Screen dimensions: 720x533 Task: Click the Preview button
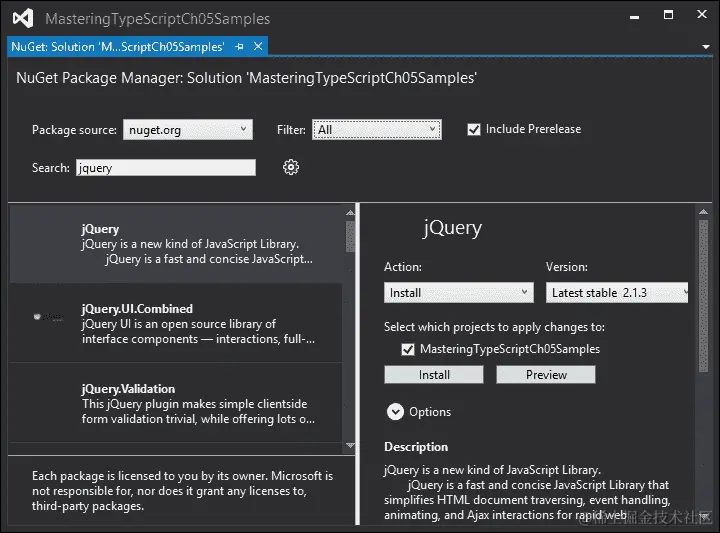coord(546,375)
